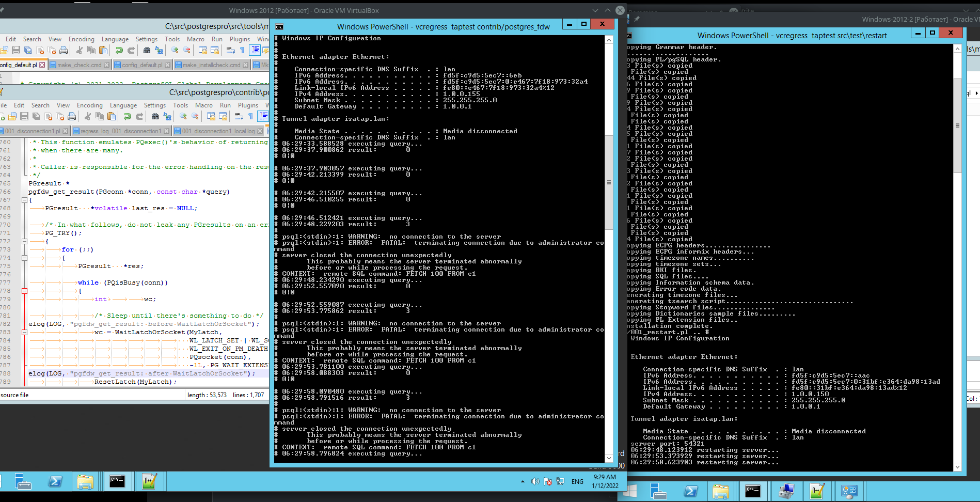Click the Cut scissors icon in the config_default.pl editor toolbar

pos(79,50)
